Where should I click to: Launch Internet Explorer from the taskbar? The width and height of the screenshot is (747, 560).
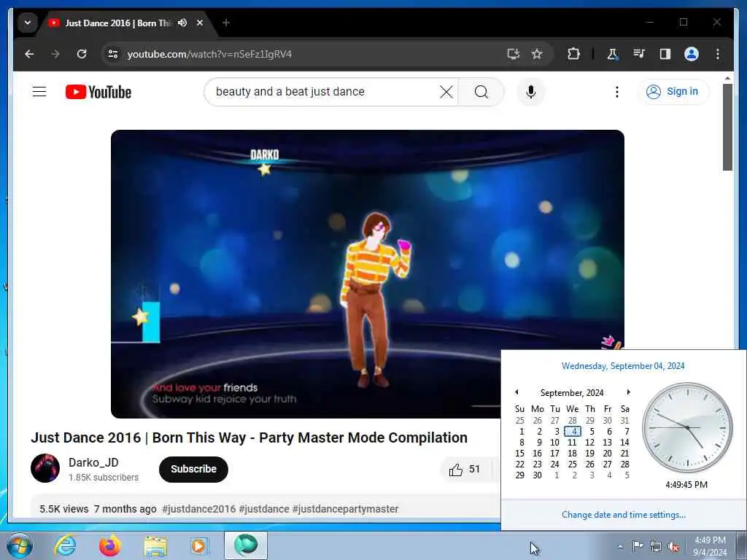coord(65,545)
